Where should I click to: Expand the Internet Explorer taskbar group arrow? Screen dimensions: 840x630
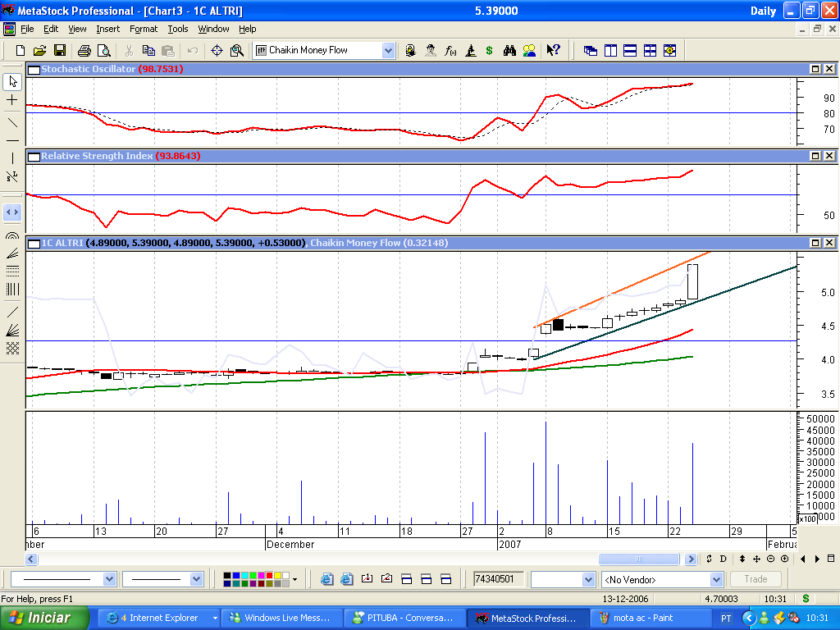pos(216,619)
